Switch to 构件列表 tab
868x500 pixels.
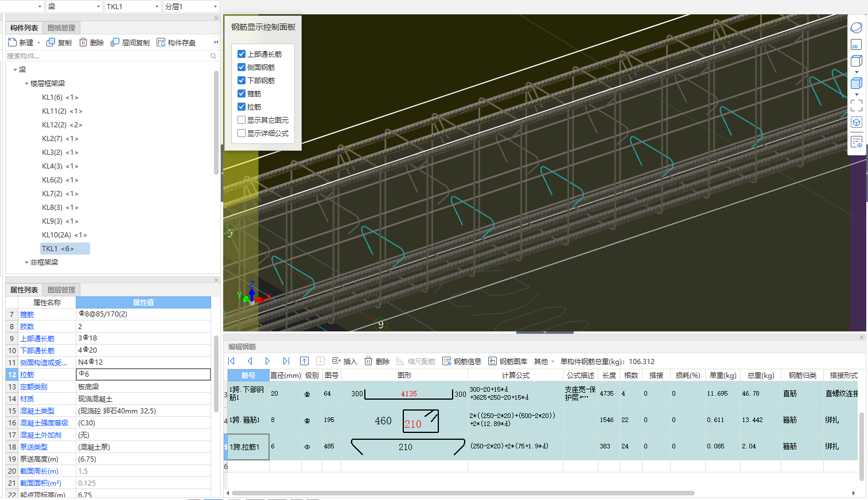pyautogui.click(x=24, y=28)
